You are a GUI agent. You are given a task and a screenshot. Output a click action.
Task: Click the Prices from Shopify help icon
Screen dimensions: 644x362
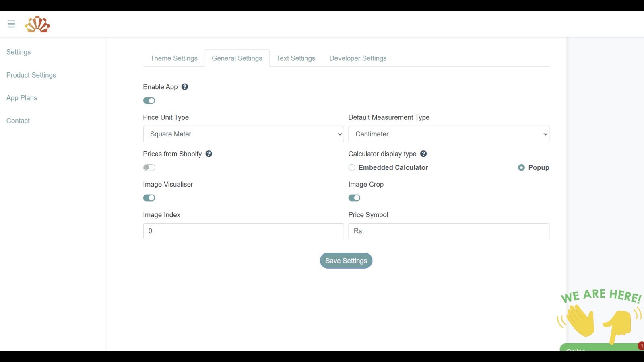[x=209, y=154]
